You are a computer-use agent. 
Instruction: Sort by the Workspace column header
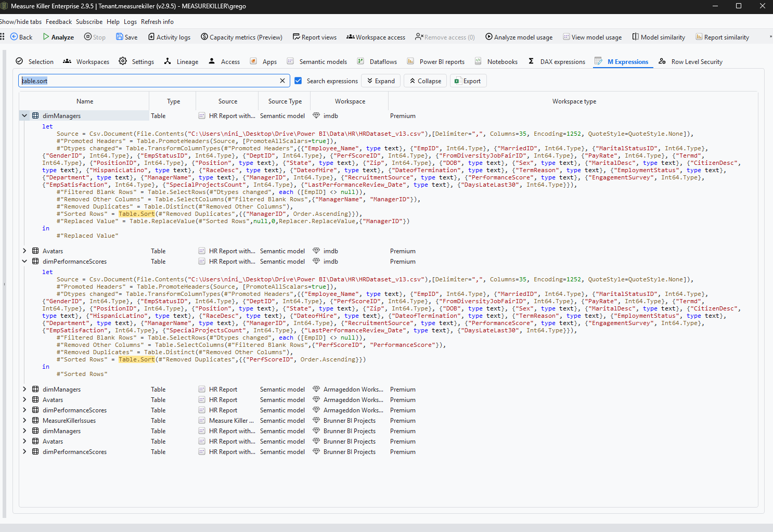click(350, 101)
